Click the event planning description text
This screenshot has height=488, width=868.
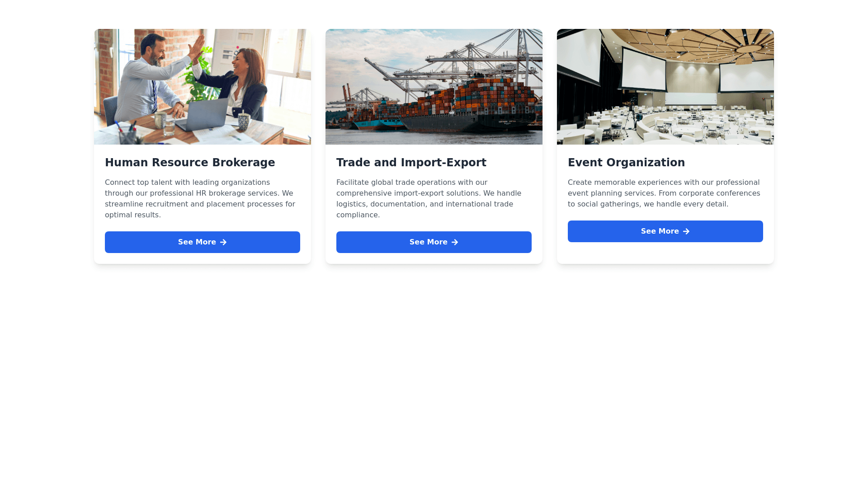pyautogui.click(x=665, y=193)
